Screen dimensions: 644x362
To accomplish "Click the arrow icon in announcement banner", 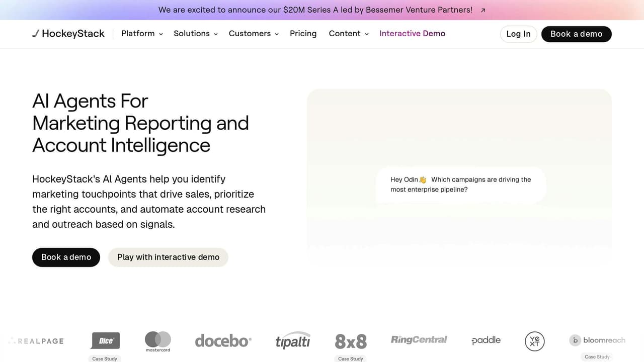I will coord(483,10).
